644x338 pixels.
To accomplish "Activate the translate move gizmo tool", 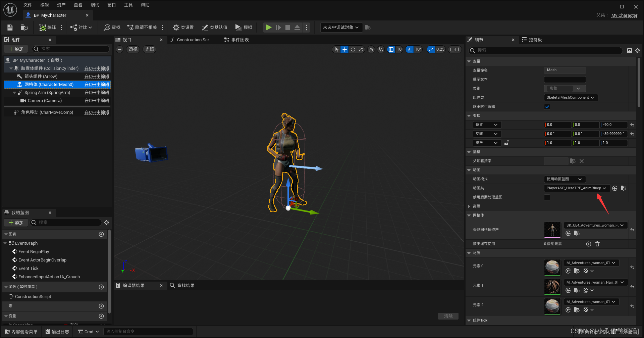I will (x=344, y=49).
